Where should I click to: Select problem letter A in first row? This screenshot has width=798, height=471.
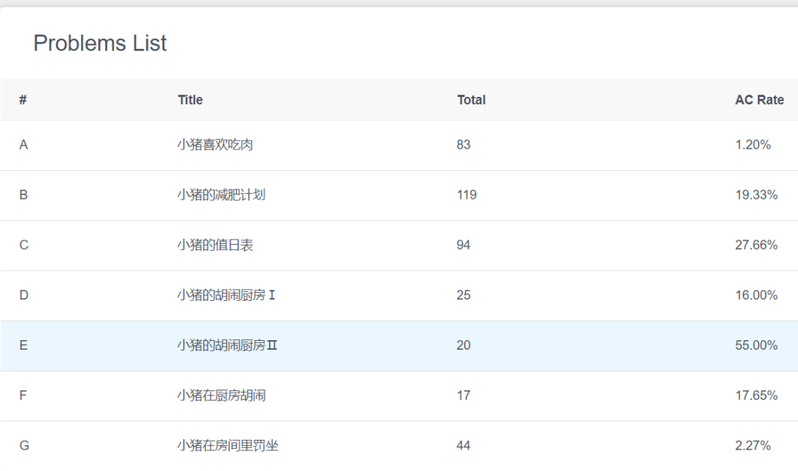coord(23,145)
